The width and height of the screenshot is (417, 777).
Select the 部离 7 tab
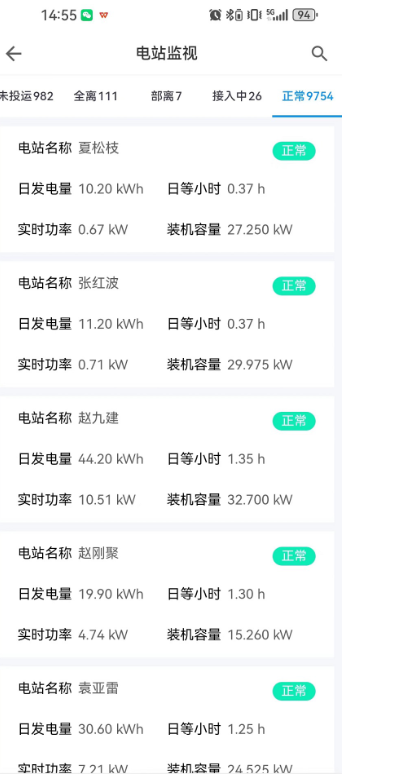point(166,96)
